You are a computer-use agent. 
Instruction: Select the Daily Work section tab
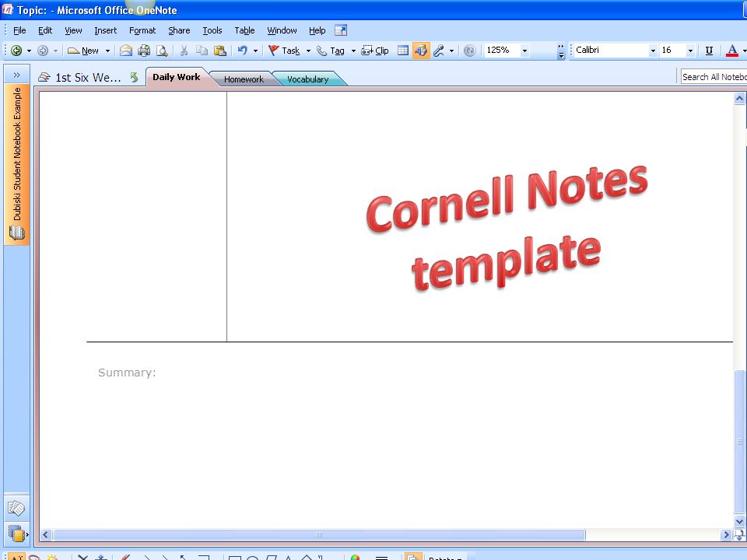[x=177, y=77]
